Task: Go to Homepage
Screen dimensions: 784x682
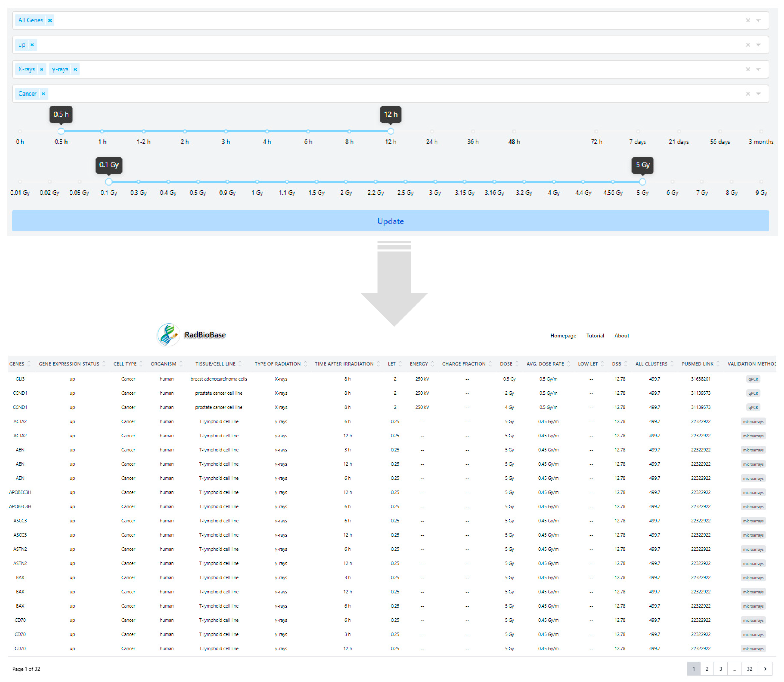Action: (563, 335)
